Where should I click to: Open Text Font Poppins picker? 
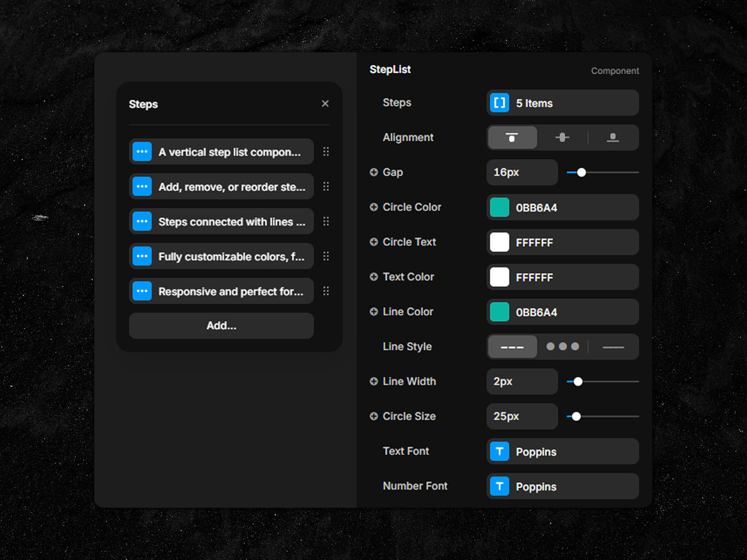pos(562,452)
